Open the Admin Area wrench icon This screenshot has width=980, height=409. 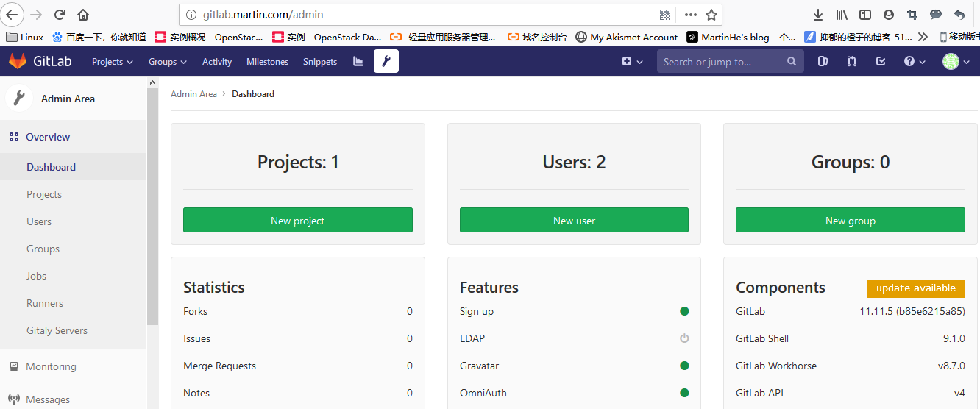[x=386, y=62]
